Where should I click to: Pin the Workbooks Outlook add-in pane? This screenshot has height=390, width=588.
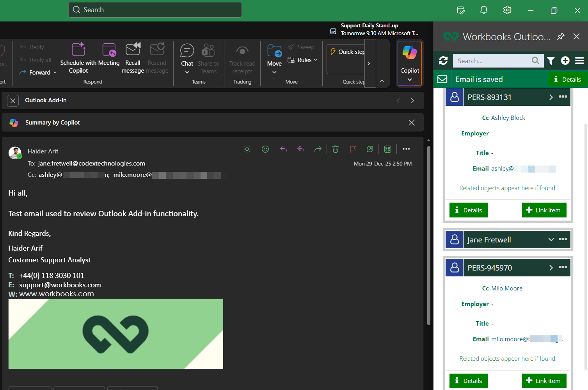point(561,36)
